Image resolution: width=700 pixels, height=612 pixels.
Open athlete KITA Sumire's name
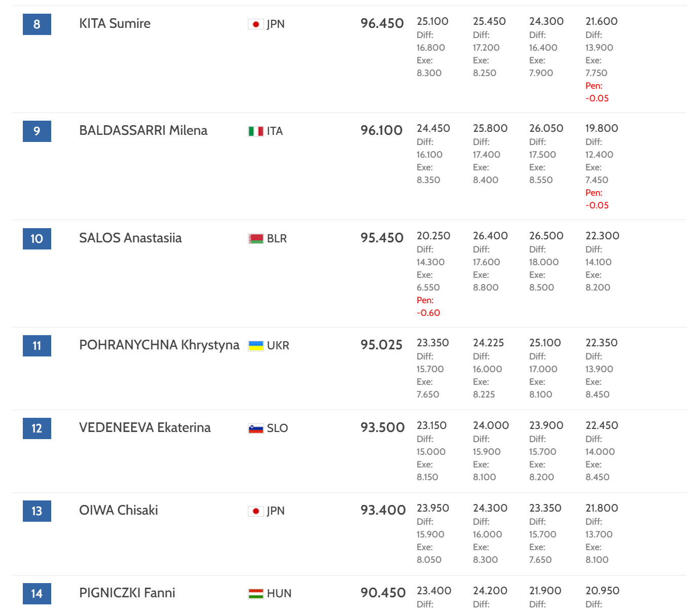[x=115, y=24]
